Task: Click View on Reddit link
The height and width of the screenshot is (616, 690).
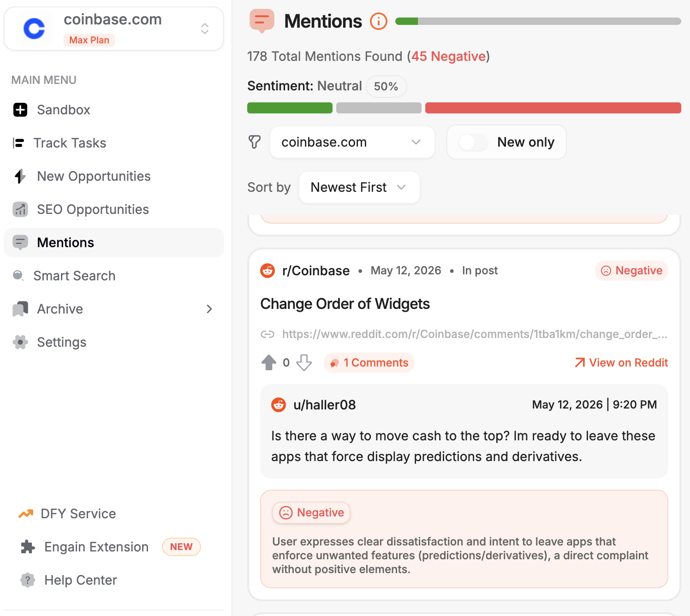Action: [x=621, y=363]
